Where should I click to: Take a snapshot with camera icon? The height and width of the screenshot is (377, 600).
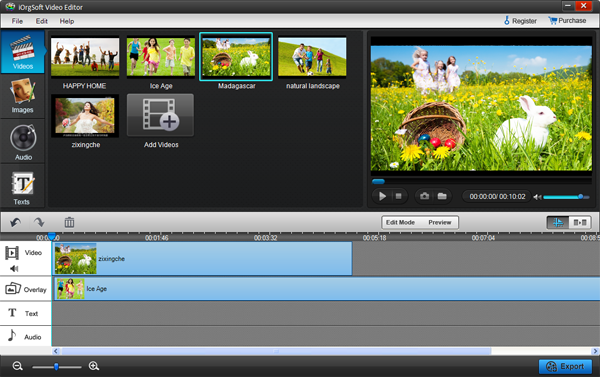click(x=424, y=196)
